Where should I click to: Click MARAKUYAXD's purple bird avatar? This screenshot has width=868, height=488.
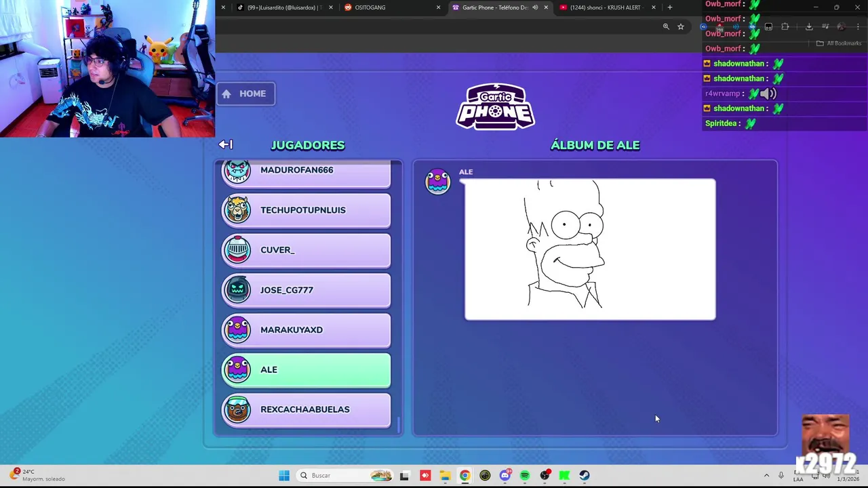click(237, 330)
